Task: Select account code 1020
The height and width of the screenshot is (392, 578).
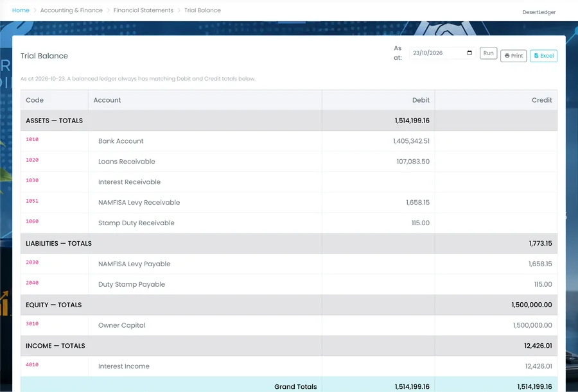Action: (x=32, y=160)
